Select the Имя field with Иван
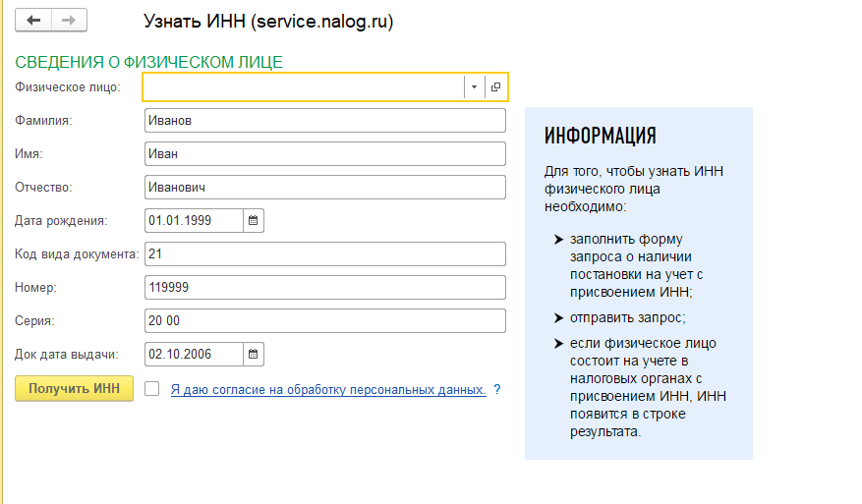 pos(324,154)
